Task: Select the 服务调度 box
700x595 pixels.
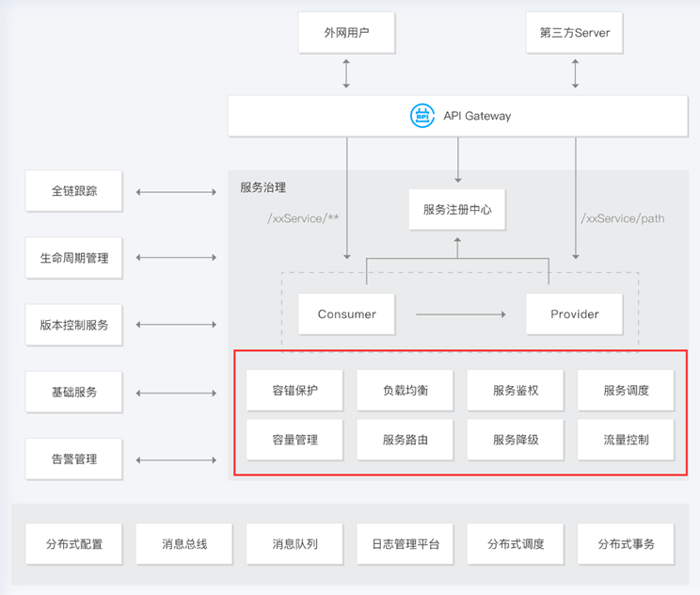Action: coord(626,391)
